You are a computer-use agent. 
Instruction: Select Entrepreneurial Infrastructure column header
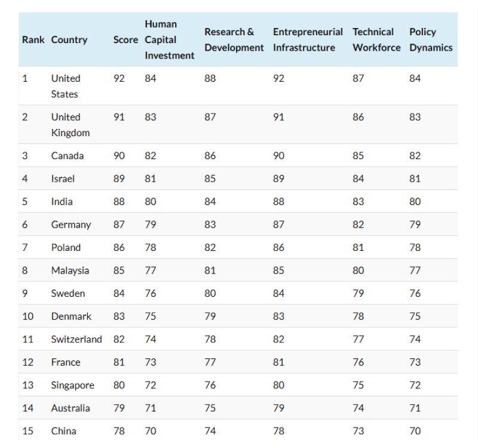click(308, 39)
